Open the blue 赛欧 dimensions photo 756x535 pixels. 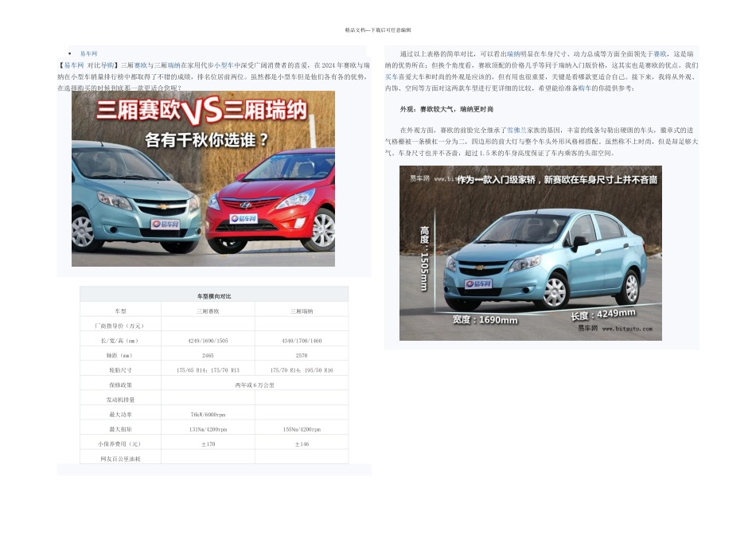click(x=530, y=253)
